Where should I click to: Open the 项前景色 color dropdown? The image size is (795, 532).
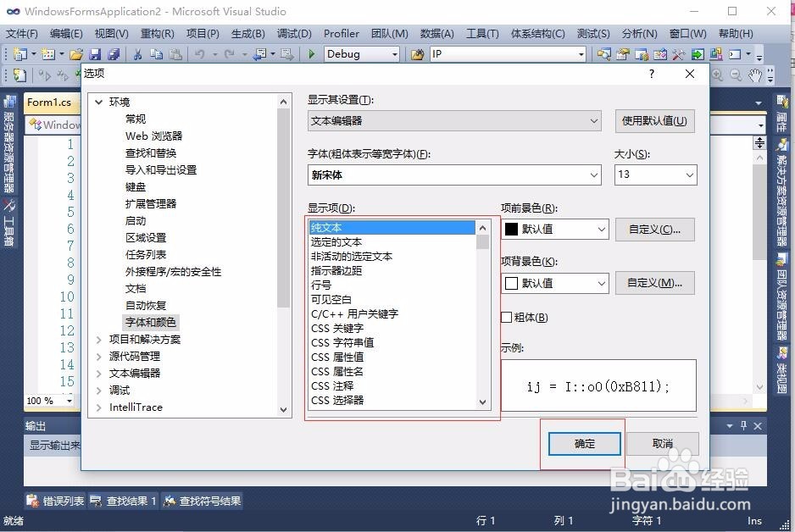click(601, 229)
